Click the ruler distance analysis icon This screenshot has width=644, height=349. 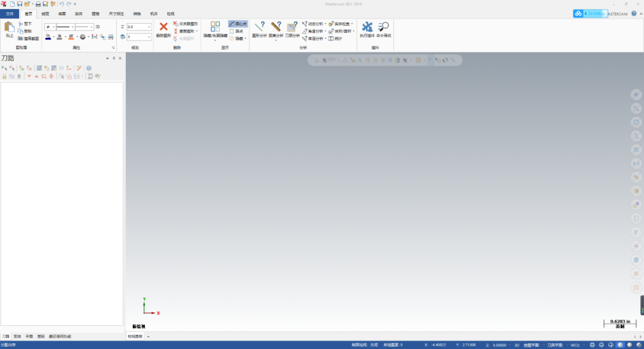click(x=275, y=27)
